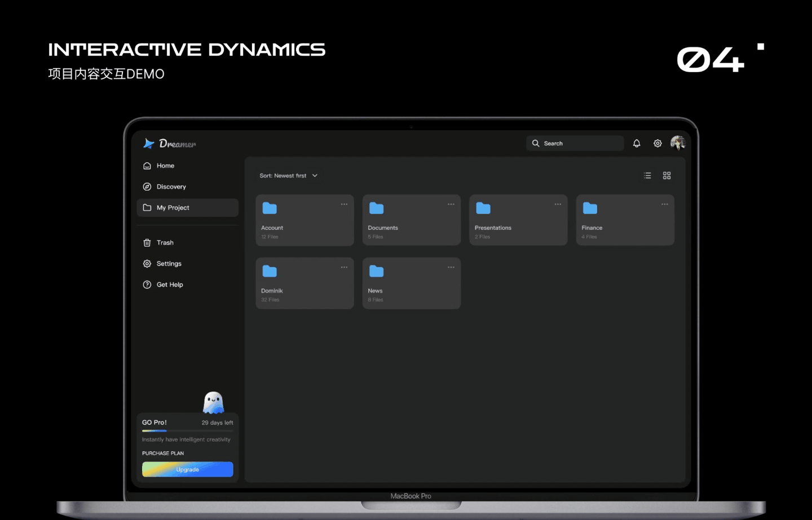Viewport: 812px width, 520px height.
Task: Click the trial progress bar
Action: [x=188, y=431]
